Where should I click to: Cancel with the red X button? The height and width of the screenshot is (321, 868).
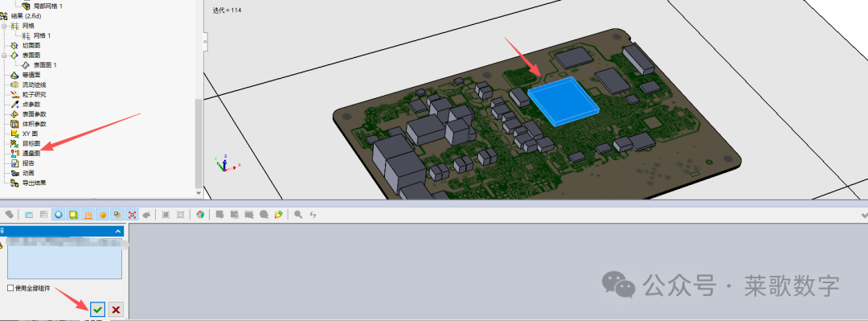coord(116,310)
